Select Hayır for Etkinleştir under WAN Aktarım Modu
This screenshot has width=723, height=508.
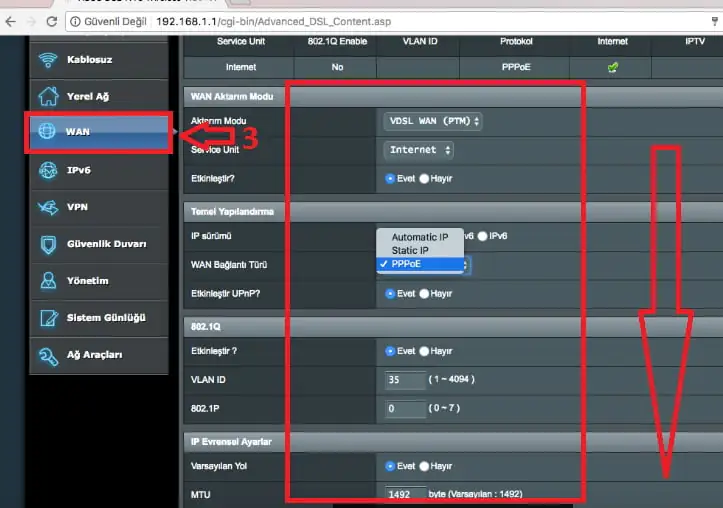point(424,179)
